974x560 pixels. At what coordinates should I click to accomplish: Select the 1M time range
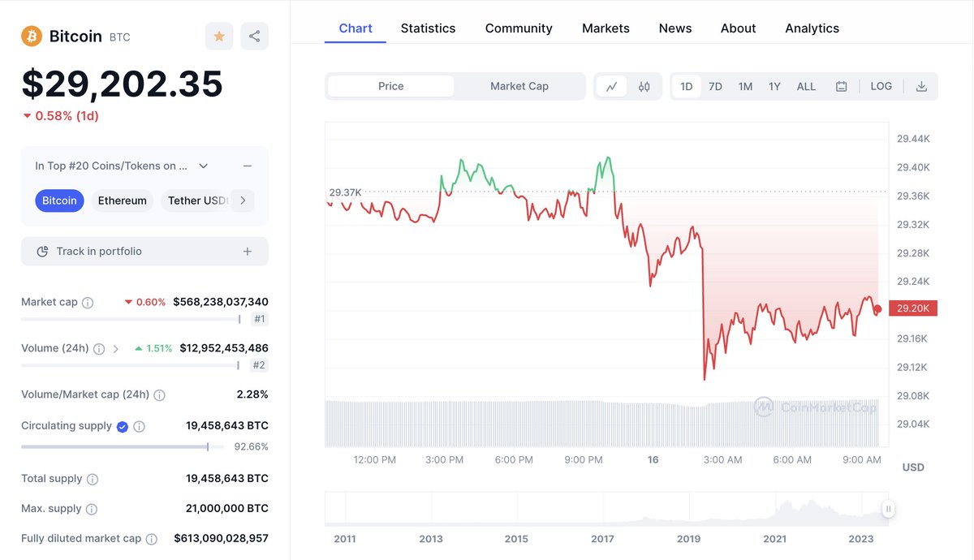tap(745, 86)
